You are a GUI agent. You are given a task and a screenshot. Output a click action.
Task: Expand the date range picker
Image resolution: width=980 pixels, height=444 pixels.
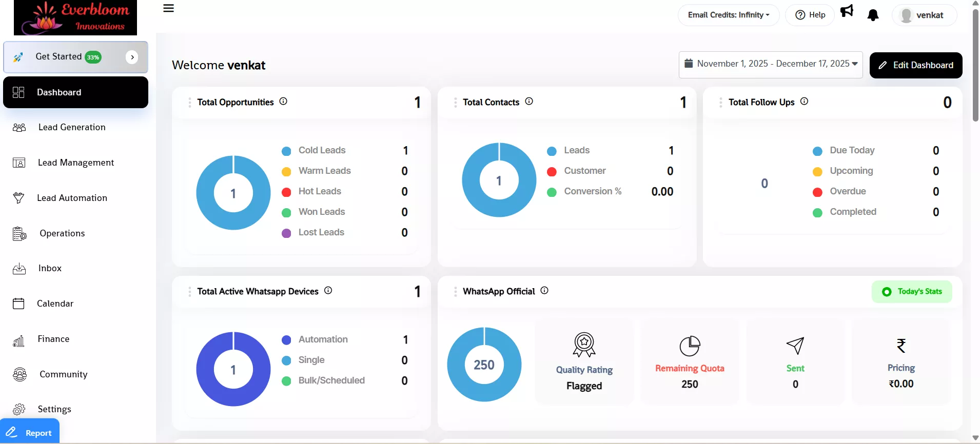click(x=770, y=64)
